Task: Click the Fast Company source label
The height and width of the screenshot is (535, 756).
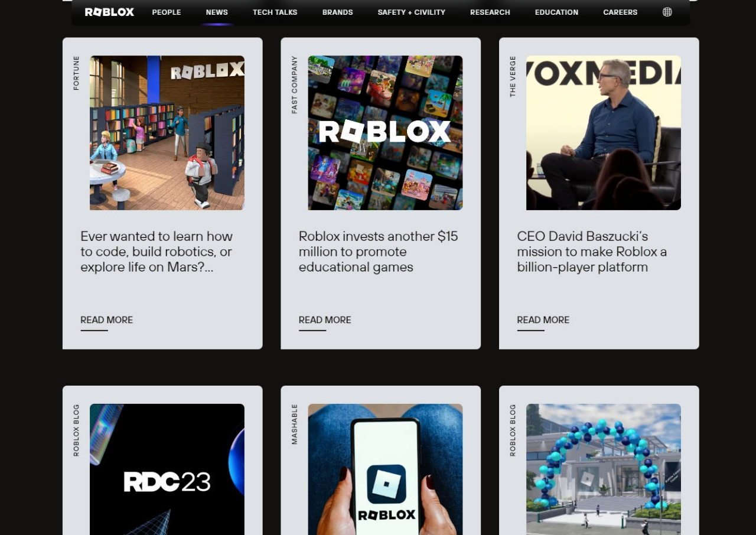Action: point(294,84)
